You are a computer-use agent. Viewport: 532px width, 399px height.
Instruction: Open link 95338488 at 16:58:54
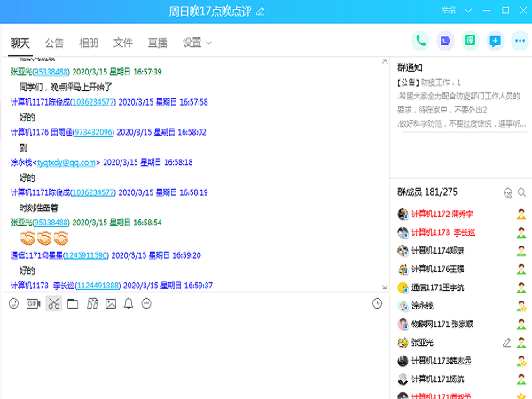tap(51, 223)
